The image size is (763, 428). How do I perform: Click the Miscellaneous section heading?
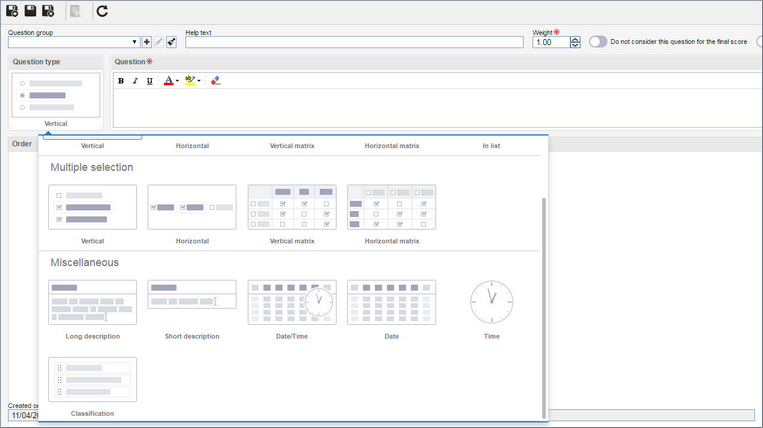85,263
